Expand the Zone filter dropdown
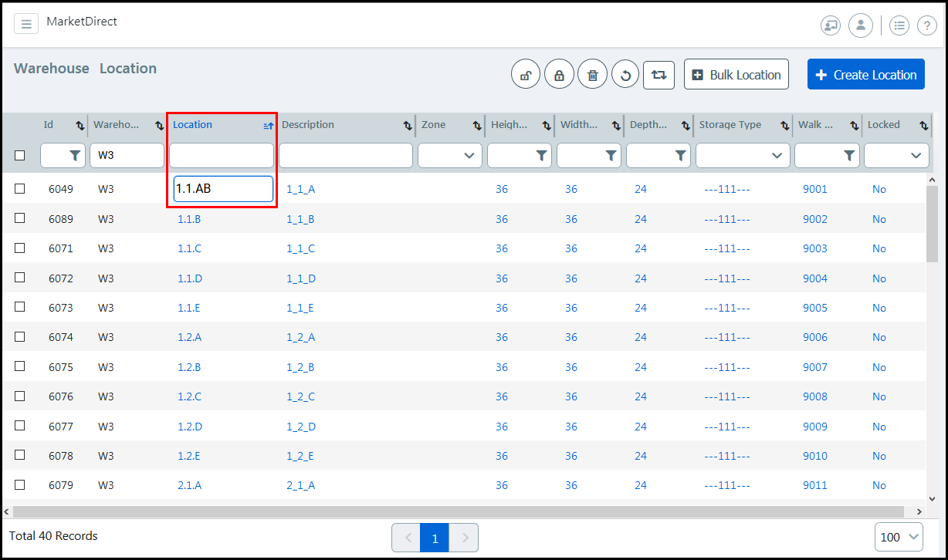Screen dimensions: 948x560 click(x=450, y=156)
